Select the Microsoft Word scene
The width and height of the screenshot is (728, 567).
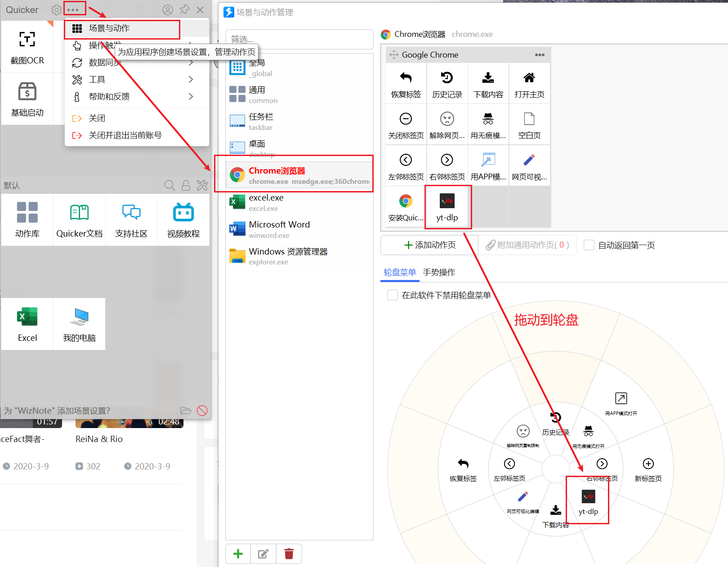(299, 229)
